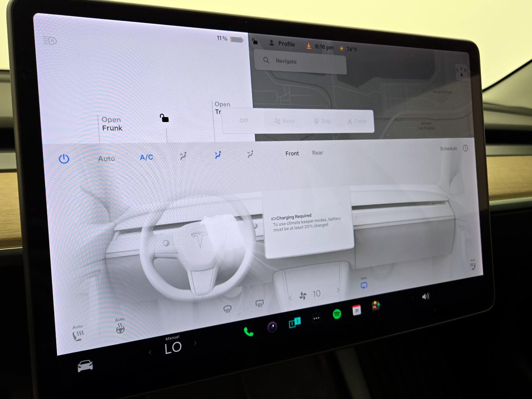Tap the volume speaker icon
The height and width of the screenshot is (399, 532).
[426, 296]
